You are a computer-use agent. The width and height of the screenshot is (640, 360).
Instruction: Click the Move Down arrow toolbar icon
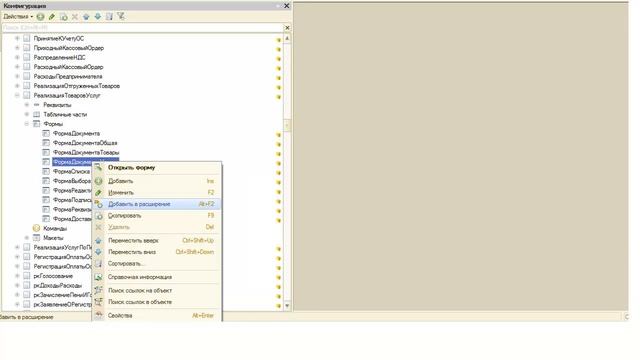click(x=98, y=17)
